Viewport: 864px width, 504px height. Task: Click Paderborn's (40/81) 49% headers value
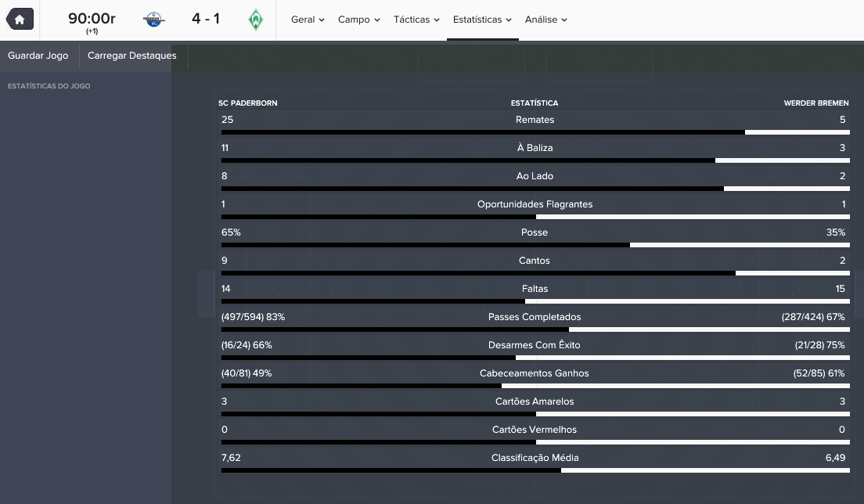(247, 373)
